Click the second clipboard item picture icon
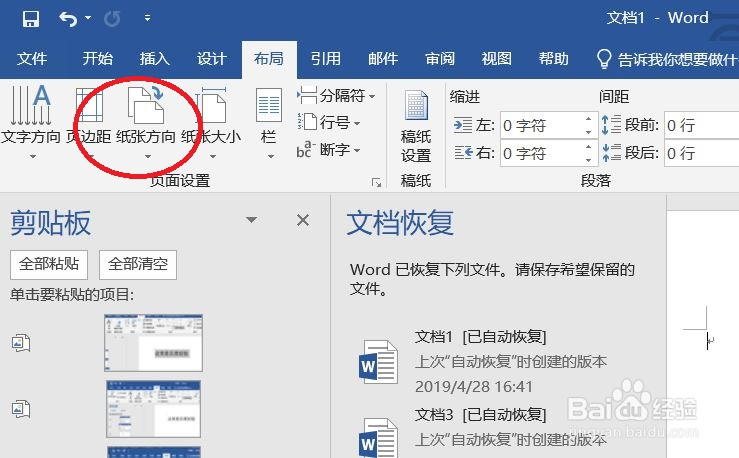 point(21,409)
